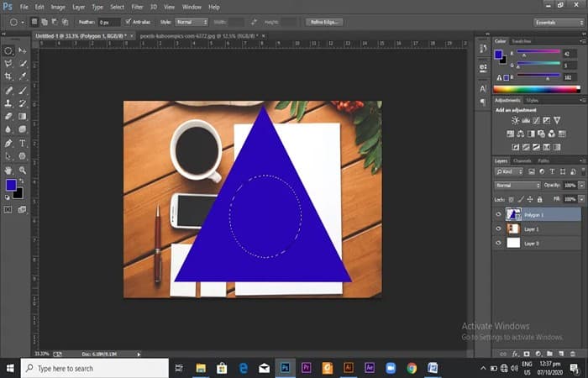This screenshot has width=588, height=378.
Task: Open the Opacity slider arrow
Action: click(581, 186)
